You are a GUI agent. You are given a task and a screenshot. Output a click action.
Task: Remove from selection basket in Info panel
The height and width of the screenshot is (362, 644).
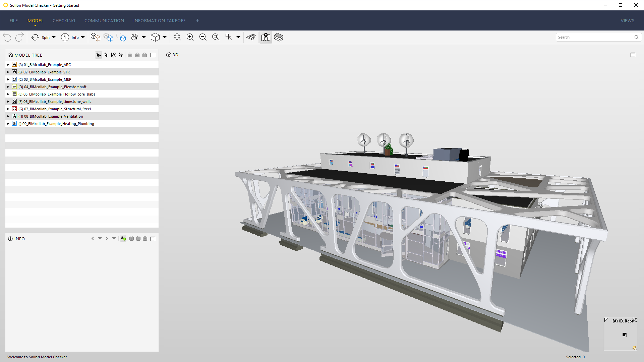pos(138,239)
